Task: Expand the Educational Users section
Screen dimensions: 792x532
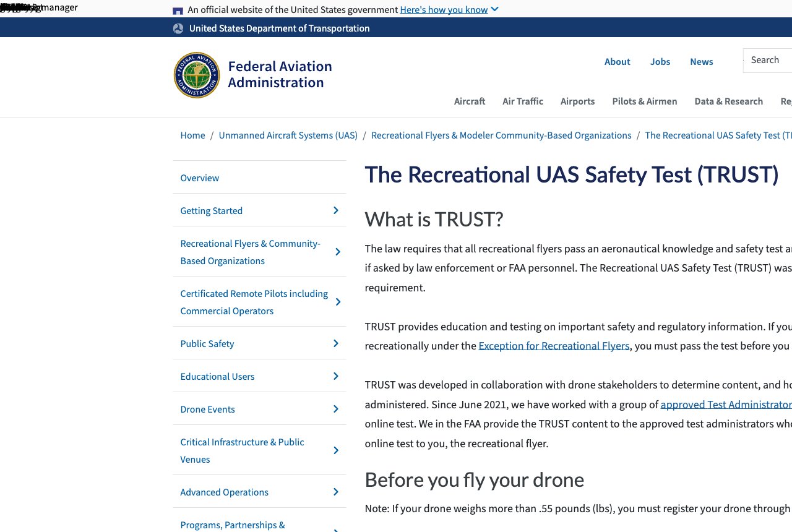Action: (x=335, y=375)
